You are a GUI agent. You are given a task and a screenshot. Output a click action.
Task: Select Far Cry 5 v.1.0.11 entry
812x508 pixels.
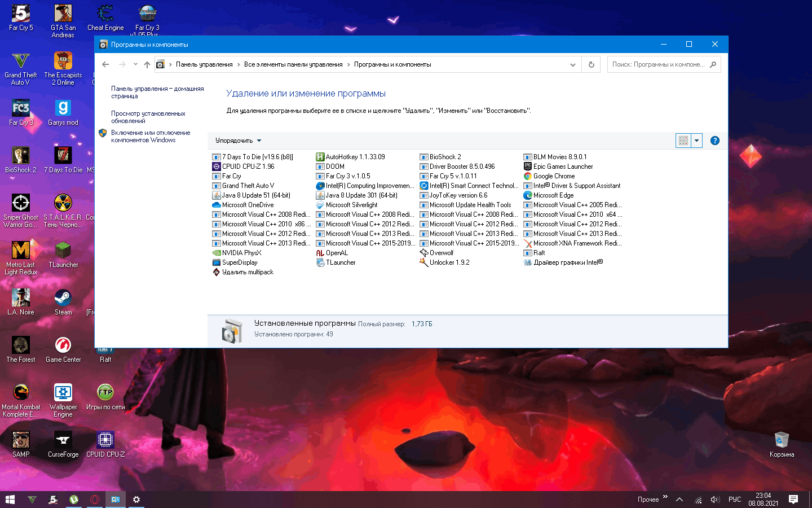point(448,176)
